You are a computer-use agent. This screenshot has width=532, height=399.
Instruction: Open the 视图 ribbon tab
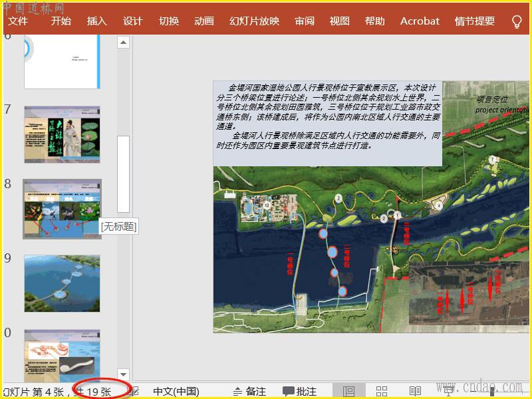click(x=340, y=21)
